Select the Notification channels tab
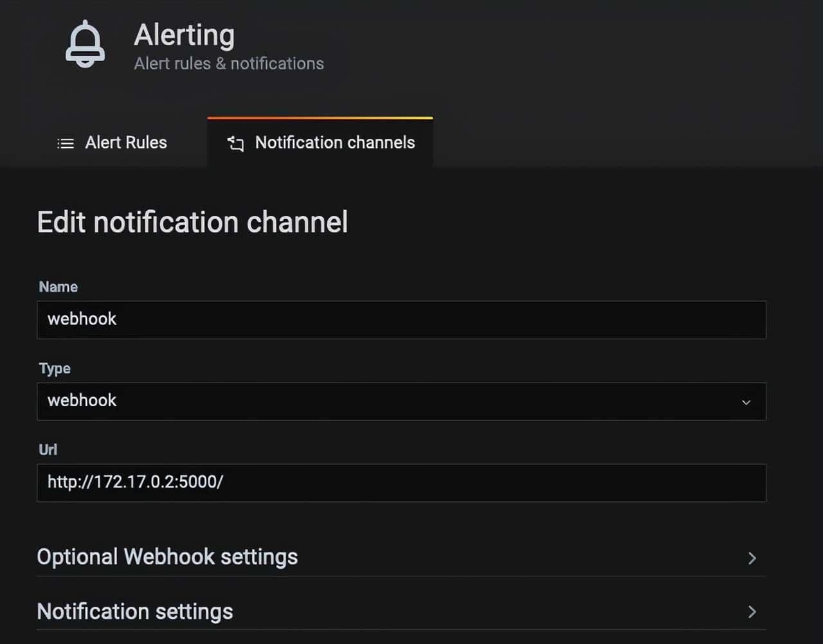823x644 pixels. pos(334,143)
